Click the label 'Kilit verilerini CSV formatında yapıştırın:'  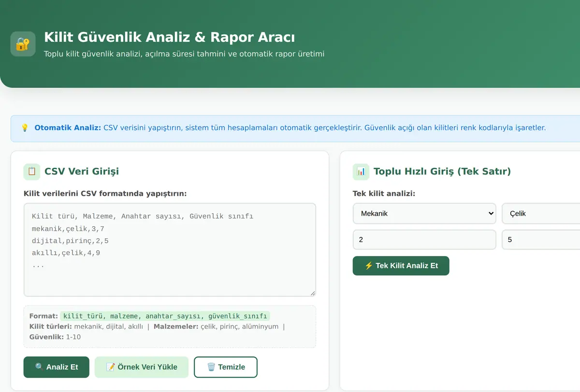pos(105,194)
